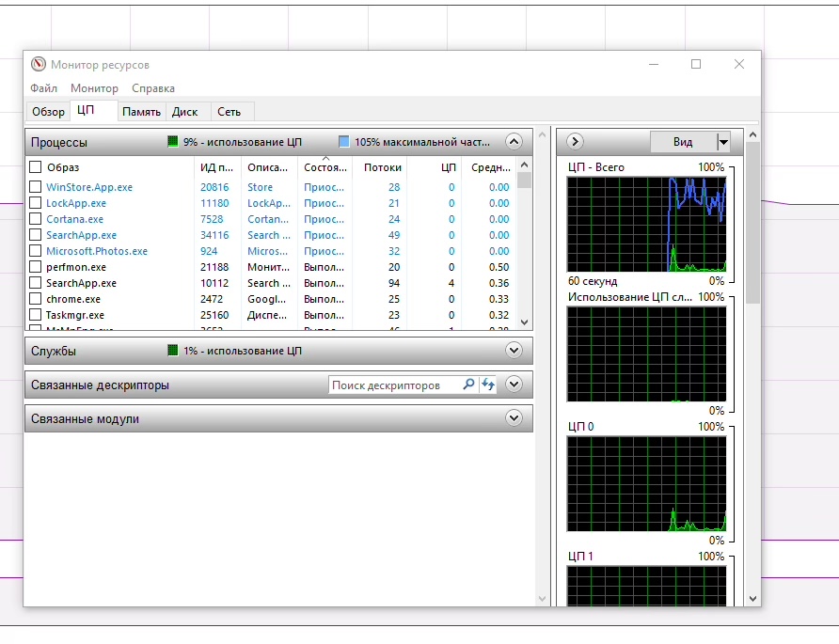Hide the graphs pane with the arrow button
This screenshot has width=839, height=644.
click(x=575, y=142)
